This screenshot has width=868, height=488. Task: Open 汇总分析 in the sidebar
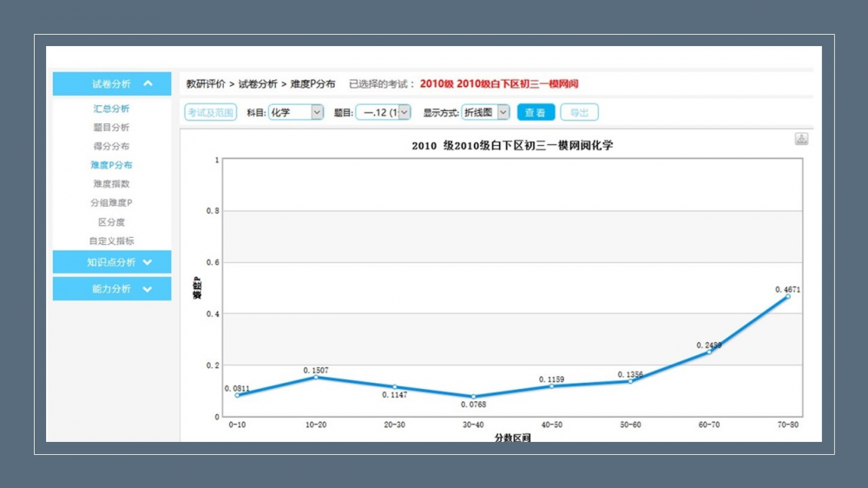[x=112, y=109]
